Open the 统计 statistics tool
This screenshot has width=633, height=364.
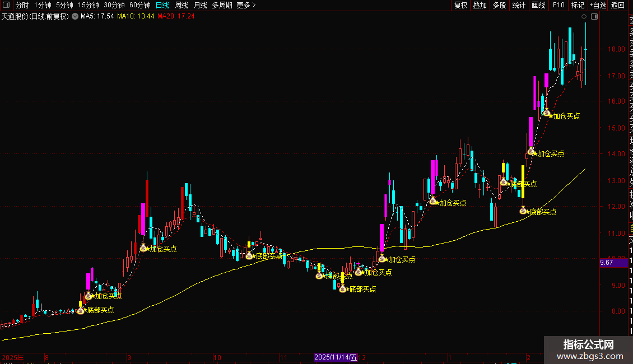(x=519, y=5)
